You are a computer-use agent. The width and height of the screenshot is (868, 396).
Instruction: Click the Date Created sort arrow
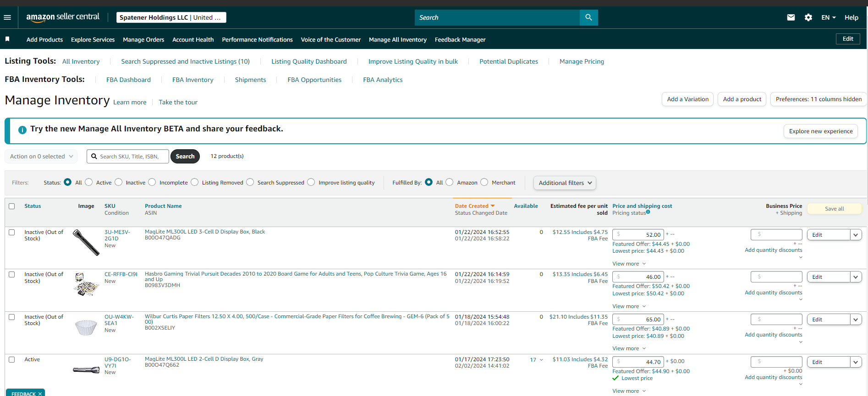493,206
